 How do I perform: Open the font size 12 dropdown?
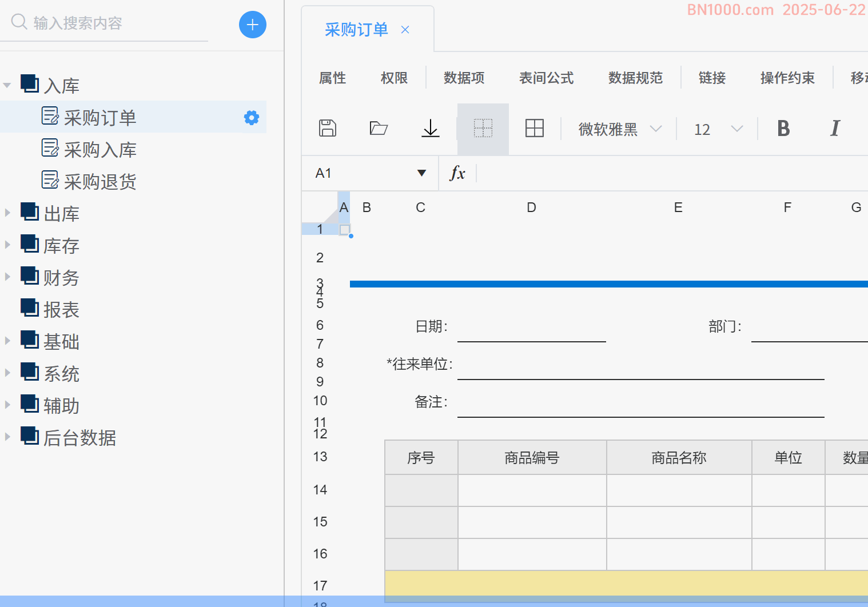point(737,129)
